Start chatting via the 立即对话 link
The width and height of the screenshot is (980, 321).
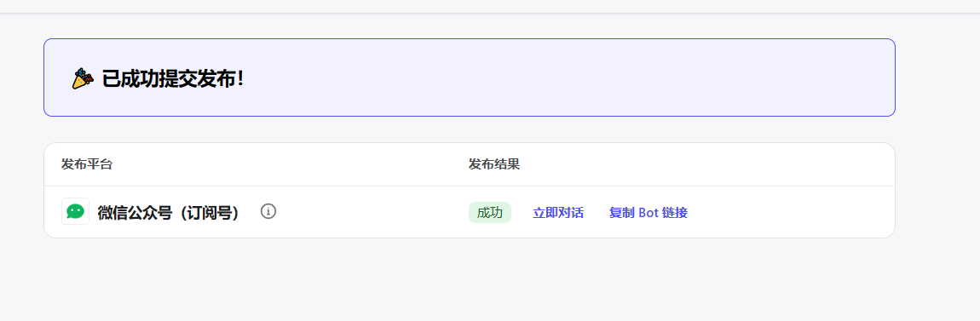[557, 212]
